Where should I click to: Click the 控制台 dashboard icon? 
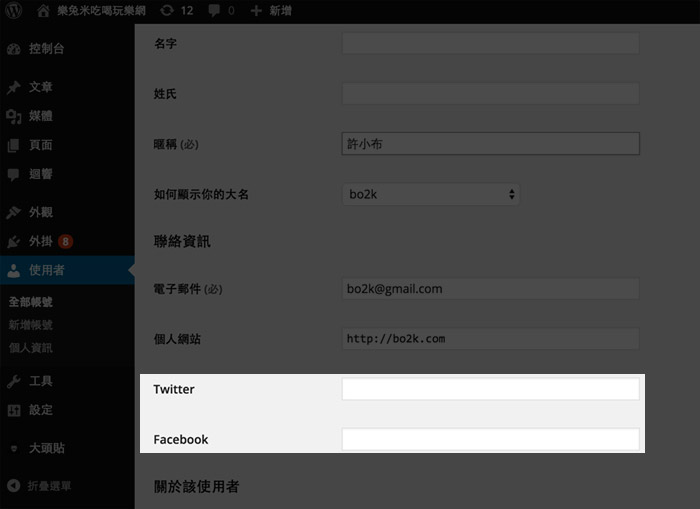pyautogui.click(x=14, y=49)
